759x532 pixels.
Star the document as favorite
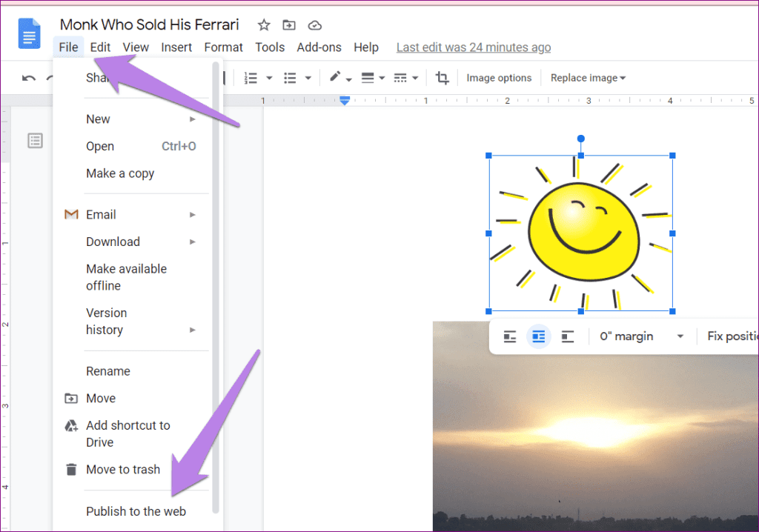(x=263, y=24)
